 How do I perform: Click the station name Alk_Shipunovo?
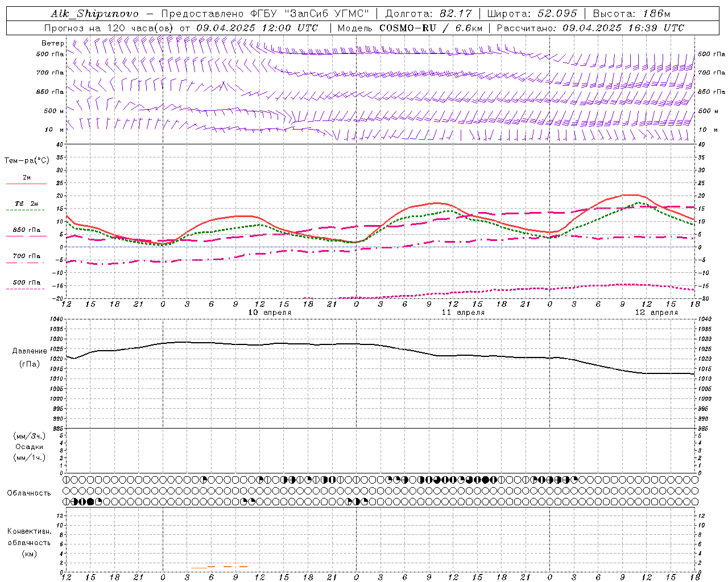tap(94, 14)
